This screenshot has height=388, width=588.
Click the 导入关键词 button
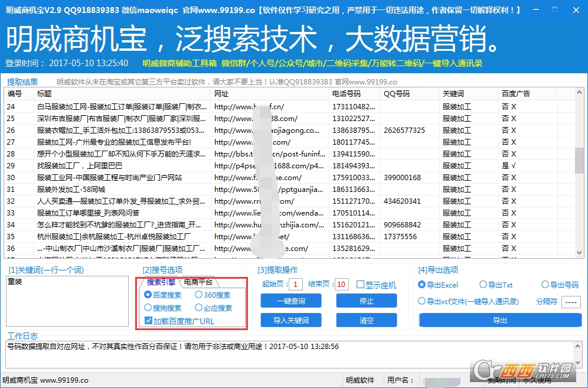291,320
